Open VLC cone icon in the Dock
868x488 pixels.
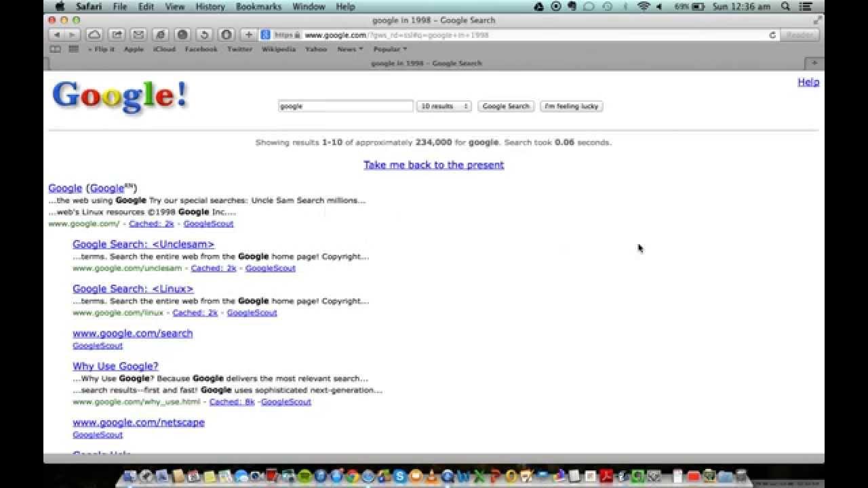coord(431,476)
